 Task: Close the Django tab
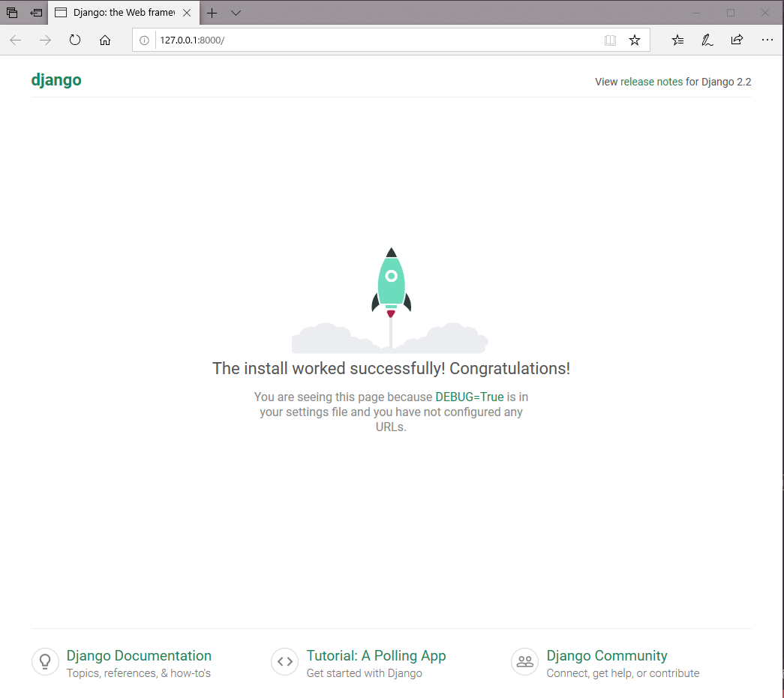(x=187, y=13)
